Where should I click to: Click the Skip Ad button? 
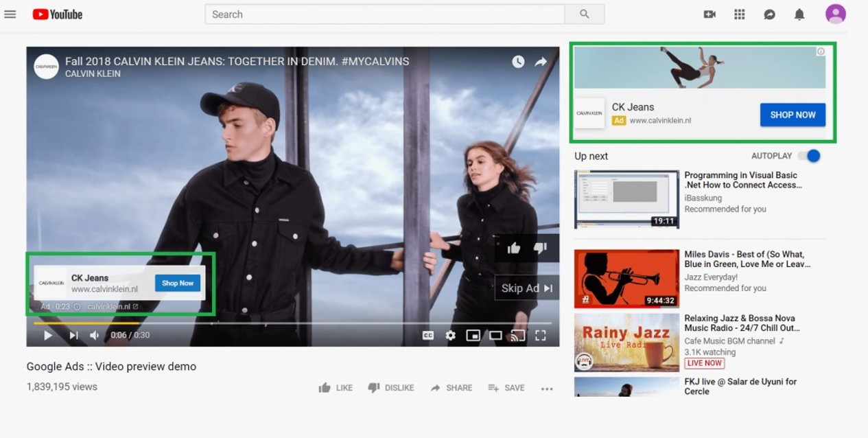click(526, 288)
